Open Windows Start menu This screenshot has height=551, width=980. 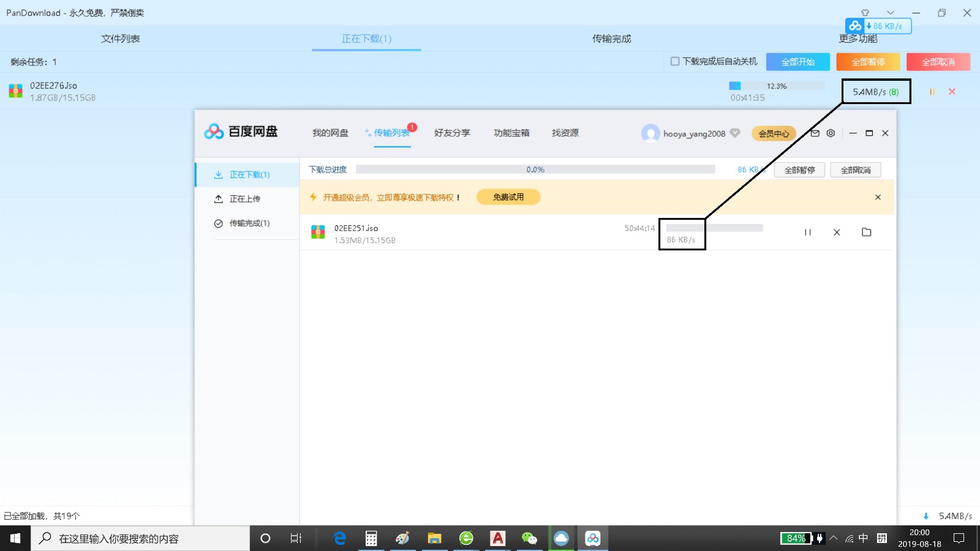(x=15, y=538)
